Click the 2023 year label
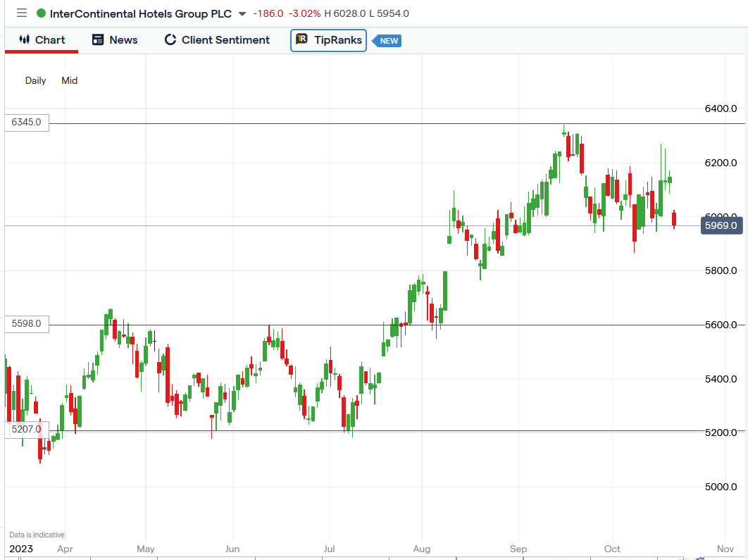The height and width of the screenshot is (560, 748). click(x=21, y=549)
